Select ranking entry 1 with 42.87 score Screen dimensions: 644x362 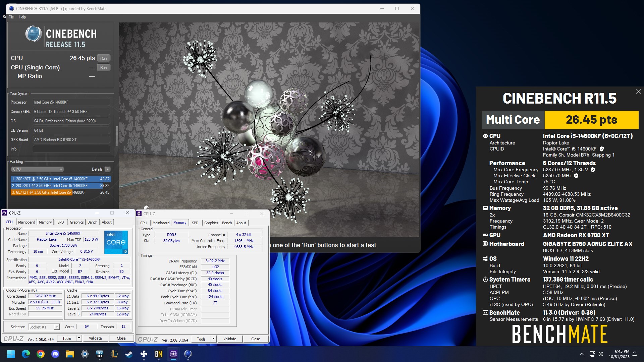[x=61, y=179]
